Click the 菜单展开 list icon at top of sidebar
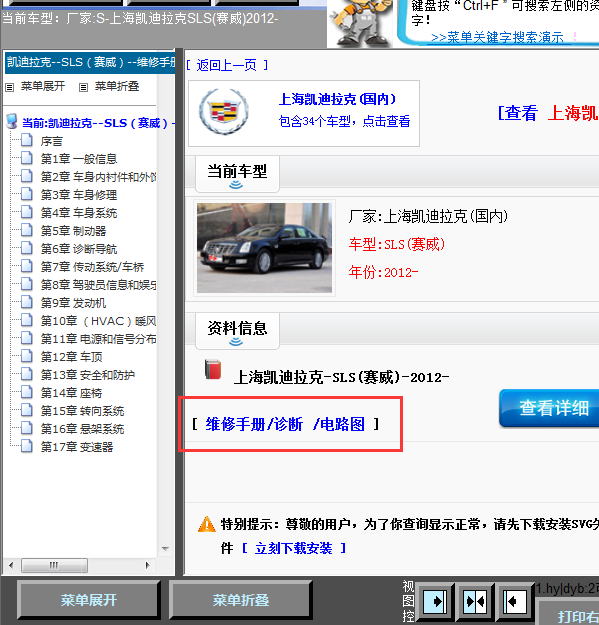The image size is (599, 625). tap(10, 87)
